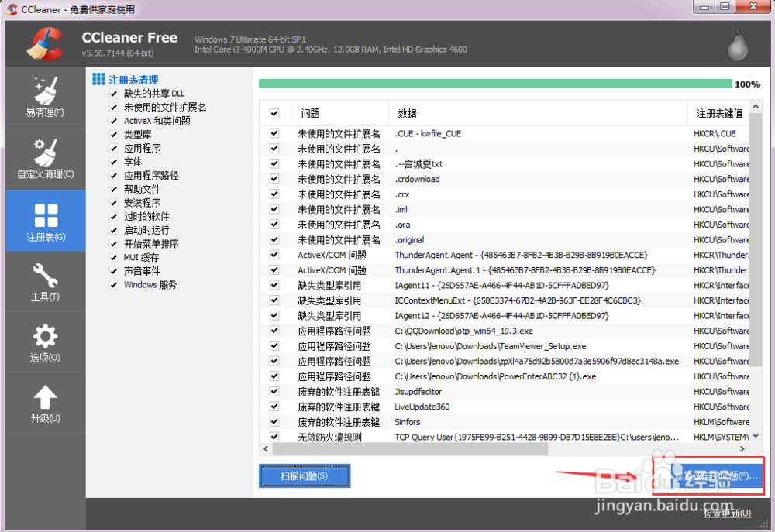Screen dimensions: 775x532
Task: Uncheck 缺失的共享 DLL option
Action: pyautogui.click(x=114, y=94)
